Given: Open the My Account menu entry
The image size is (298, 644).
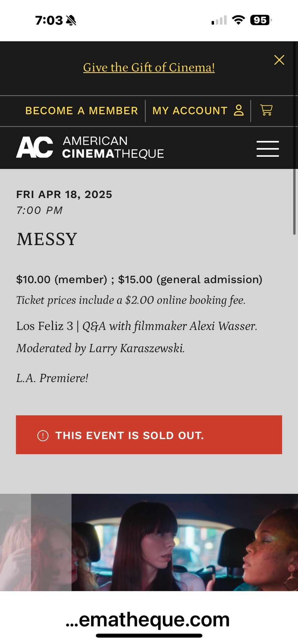Looking at the screenshot, I should click(190, 110).
